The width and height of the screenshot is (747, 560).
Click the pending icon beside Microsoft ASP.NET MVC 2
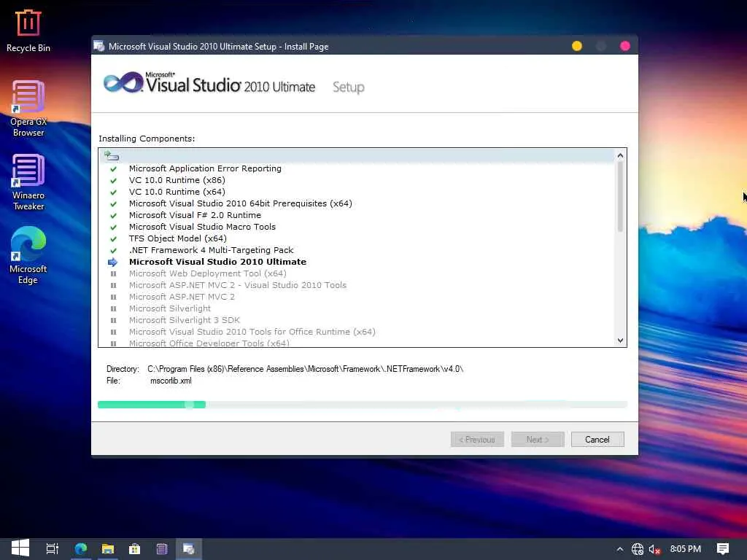(113, 297)
